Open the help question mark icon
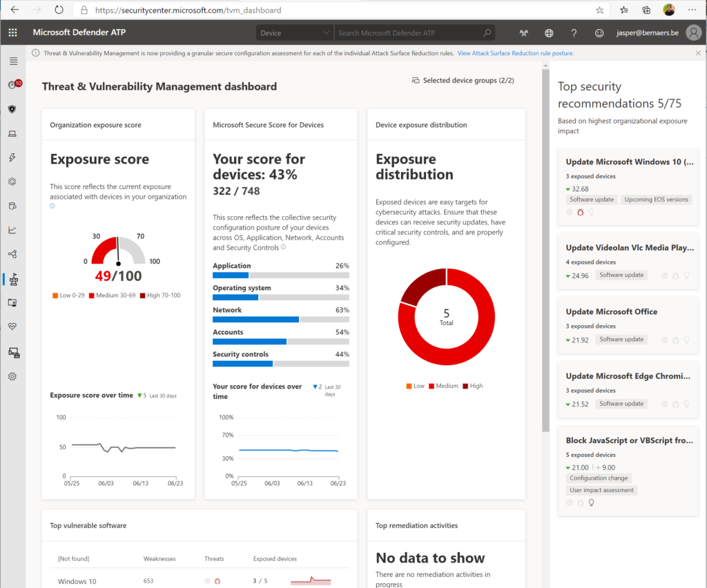 pos(574,33)
